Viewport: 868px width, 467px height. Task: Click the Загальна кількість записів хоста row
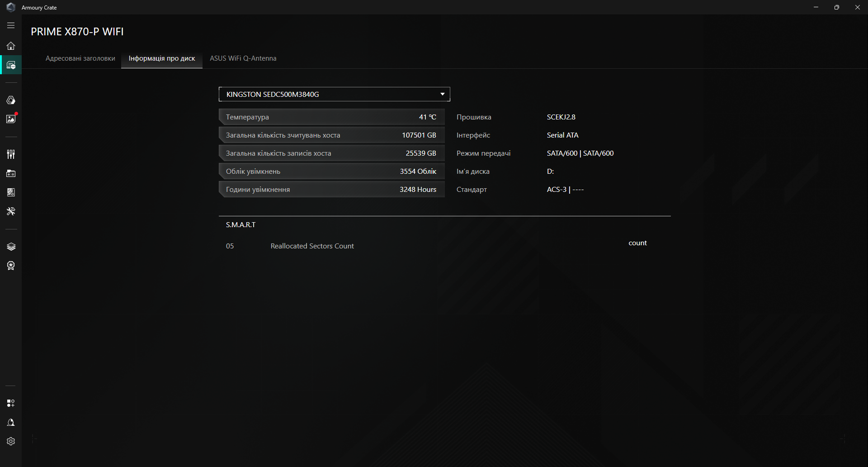coord(332,153)
